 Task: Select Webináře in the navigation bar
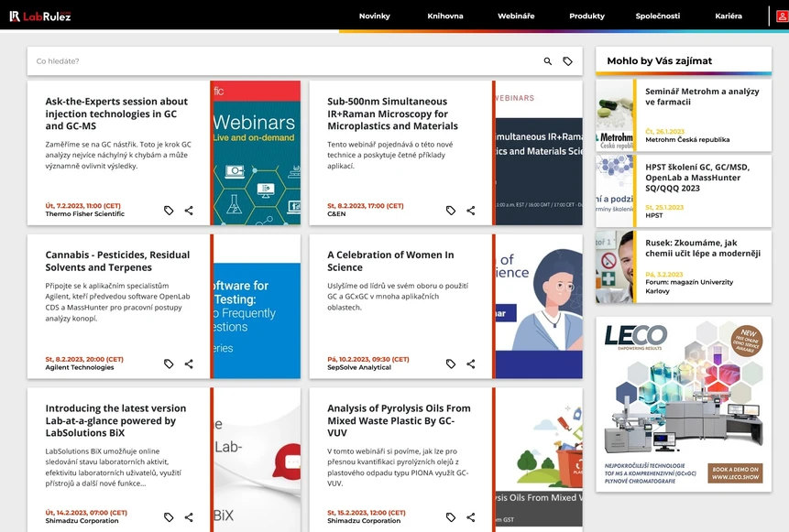pyautogui.click(x=517, y=16)
